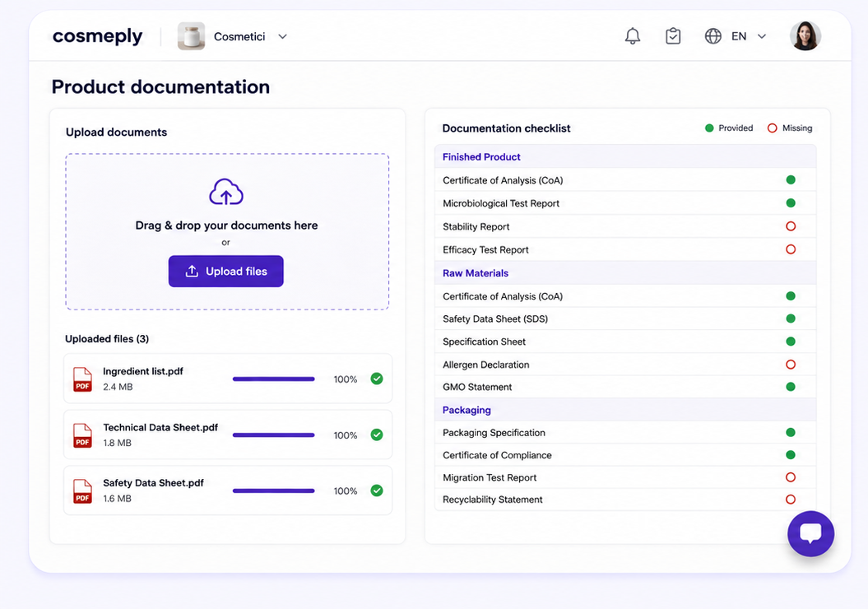868x609 pixels.
Task: Select the Safety Data Sheet.pdf file name
Action: 153,483
